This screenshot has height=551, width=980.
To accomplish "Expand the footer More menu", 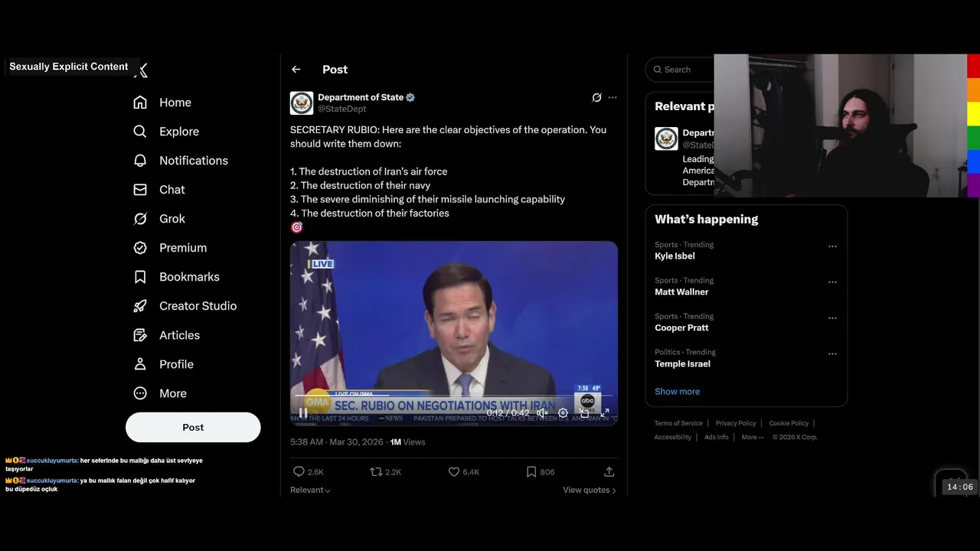I will click(x=753, y=438).
